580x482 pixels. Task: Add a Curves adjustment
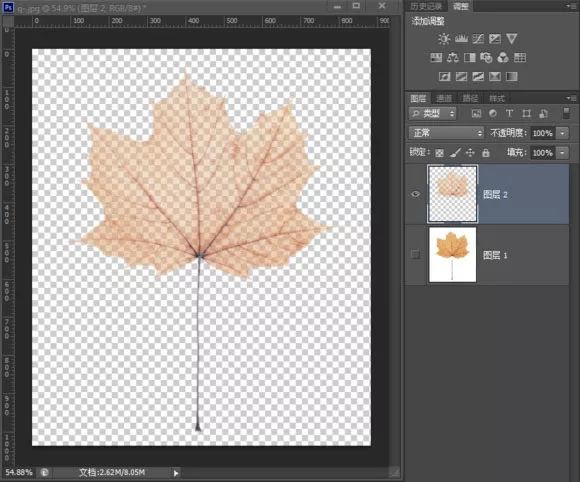click(478, 39)
